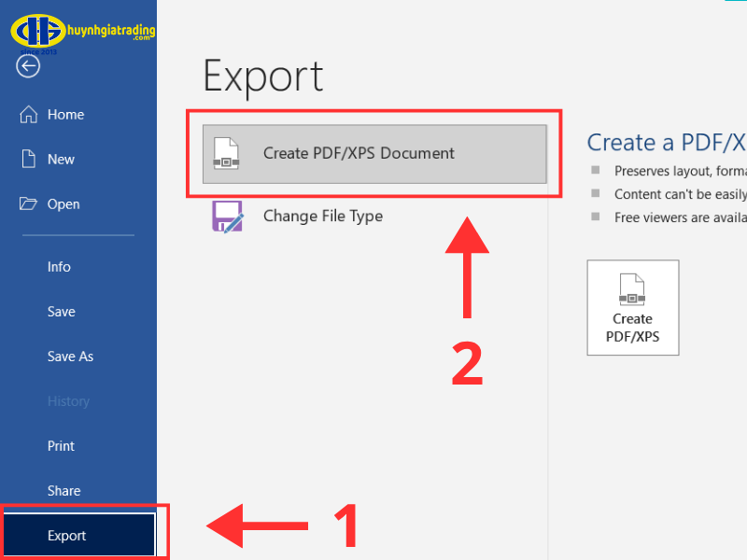The height and width of the screenshot is (560, 747).
Task: Click the New blank page icon
Action: [29, 160]
